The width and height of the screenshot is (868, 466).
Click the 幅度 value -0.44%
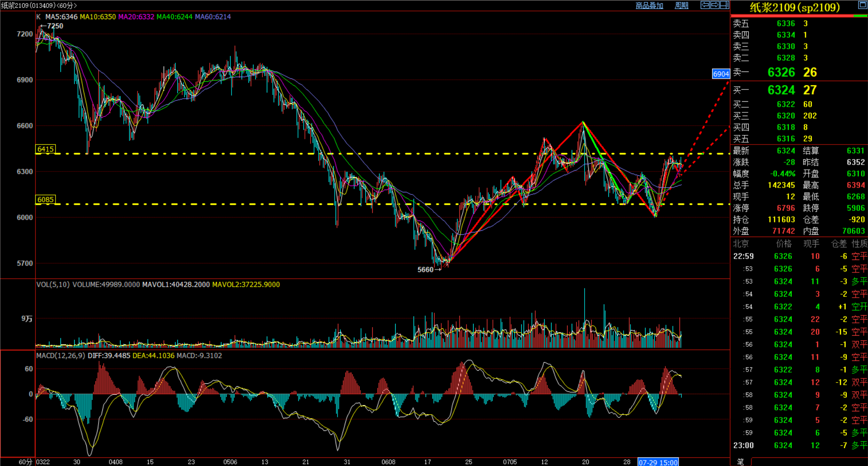tap(783, 174)
